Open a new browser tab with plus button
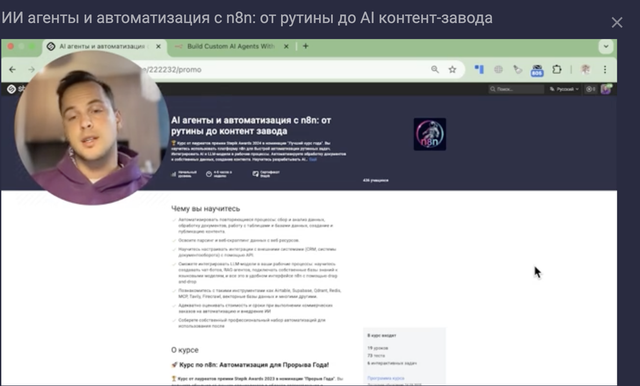 [x=305, y=46]
